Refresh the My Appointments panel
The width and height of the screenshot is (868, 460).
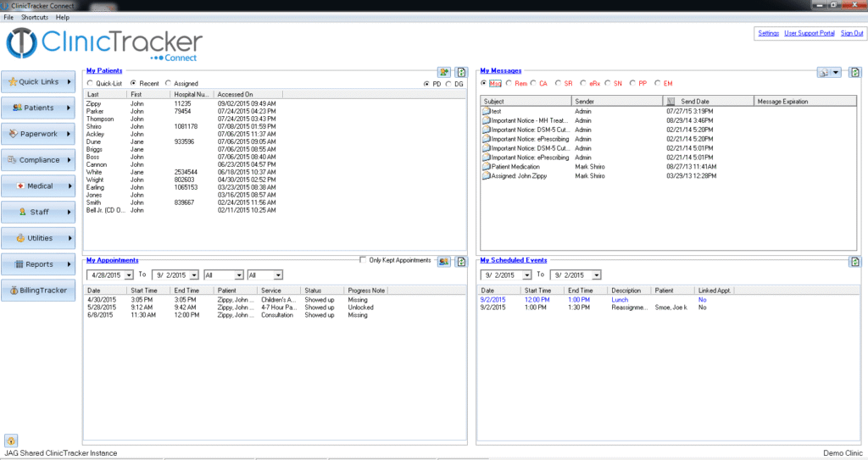[x=462, y=261]
